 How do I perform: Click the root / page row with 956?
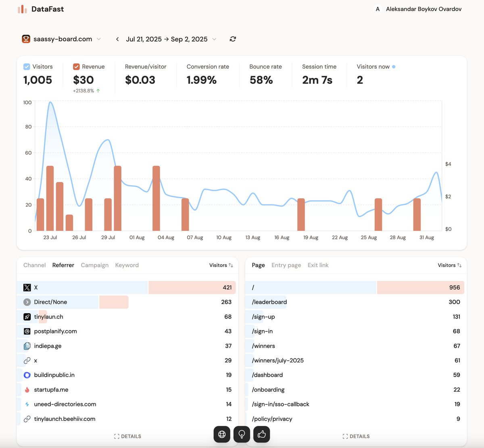(x=355, y=287)
